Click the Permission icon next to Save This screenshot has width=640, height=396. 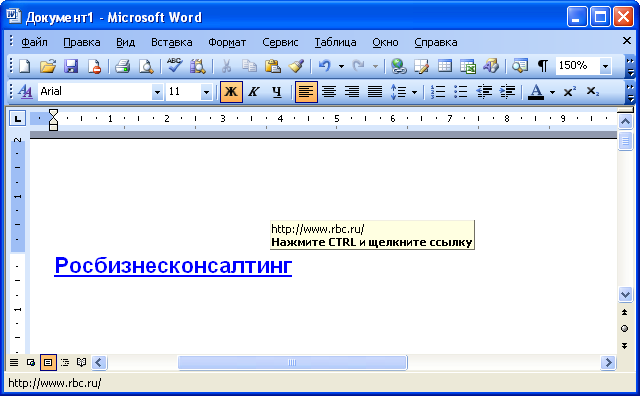point(95,66)
